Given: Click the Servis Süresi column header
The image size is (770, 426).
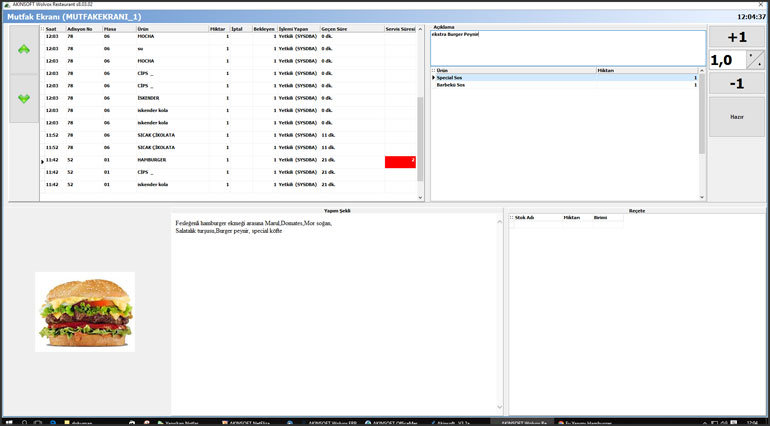Looking at the screenshot, I should 400,29.
